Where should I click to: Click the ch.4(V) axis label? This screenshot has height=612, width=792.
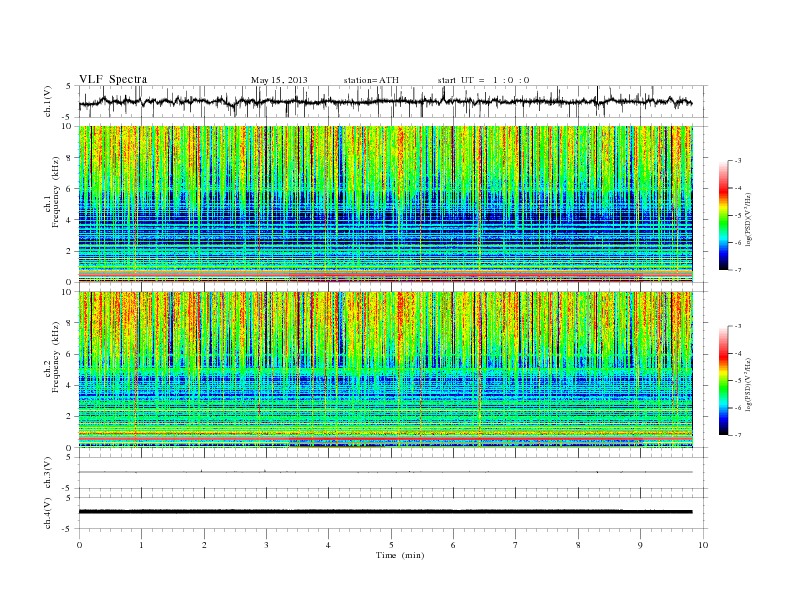pyautogui.click(x=48, y=513)
